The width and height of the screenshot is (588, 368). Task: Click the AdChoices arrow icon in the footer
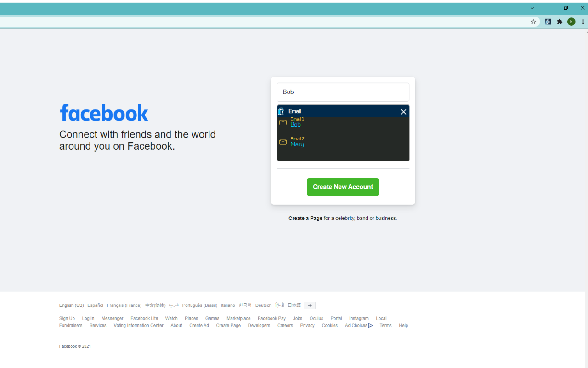click(x=371, y=325)
